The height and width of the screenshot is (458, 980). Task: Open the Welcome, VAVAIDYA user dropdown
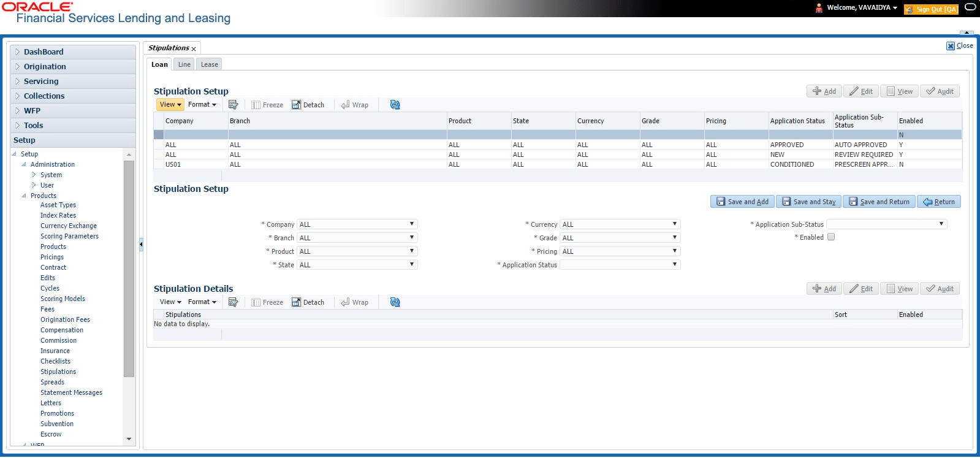(x=862, y=8)
